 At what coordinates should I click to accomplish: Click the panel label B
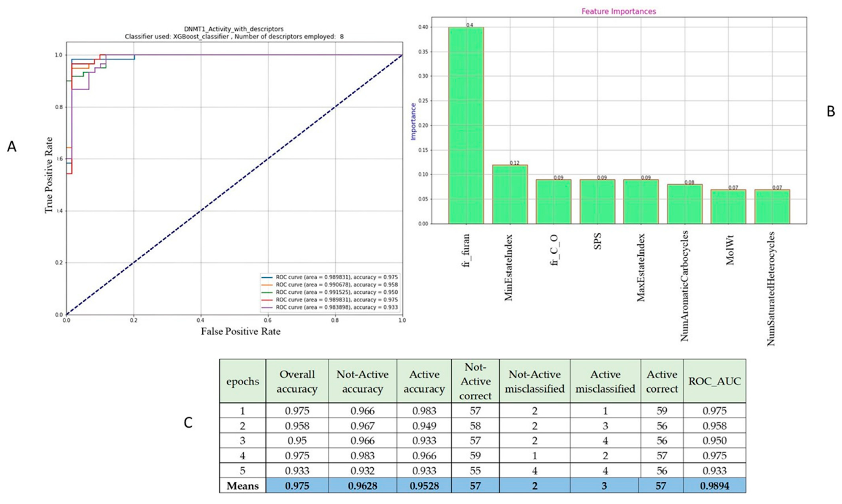(x=830, y=111)
